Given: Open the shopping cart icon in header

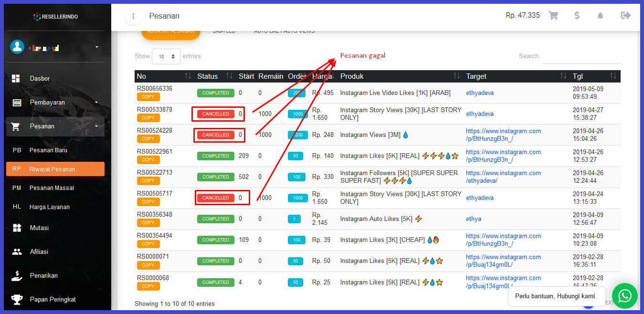Looking at the screenshot, I should [x=553, y=15].
